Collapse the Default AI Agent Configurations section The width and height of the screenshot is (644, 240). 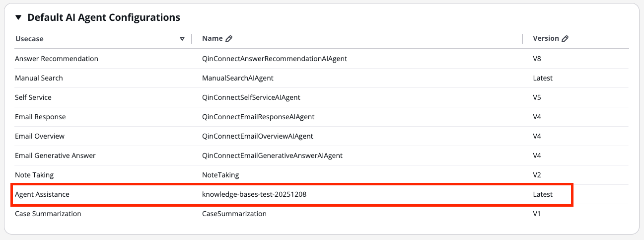click(x=18, y=17)
